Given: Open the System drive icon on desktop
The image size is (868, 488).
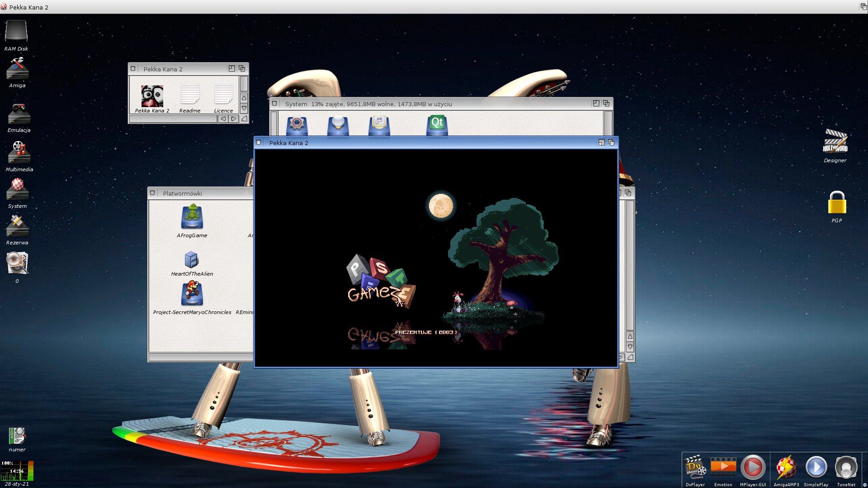Looking at the screenshot, I should pos(17,189).
